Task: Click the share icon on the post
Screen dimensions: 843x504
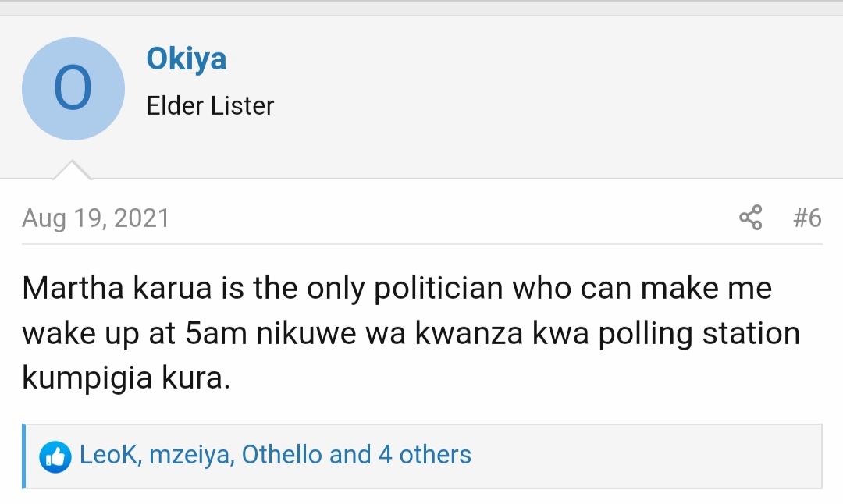Action: tap(750, 218)
